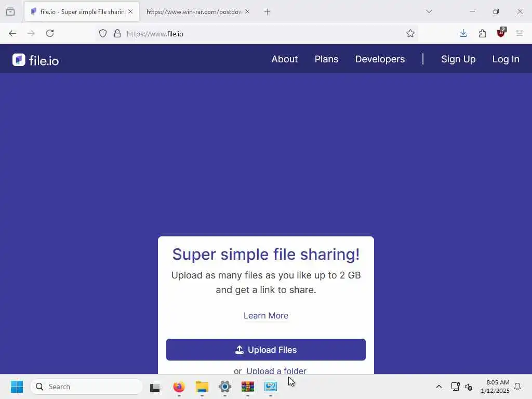Click the tracking protection shield icon
The width and height of the screenshot is (532, 399).
(103, 33)
